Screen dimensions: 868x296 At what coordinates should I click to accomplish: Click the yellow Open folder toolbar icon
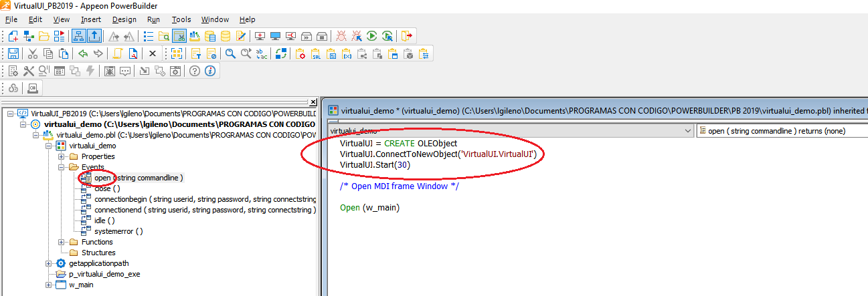point(44,36)
